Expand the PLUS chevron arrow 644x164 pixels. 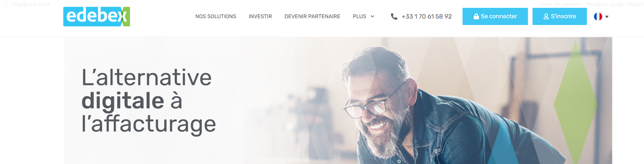point(373,16)
